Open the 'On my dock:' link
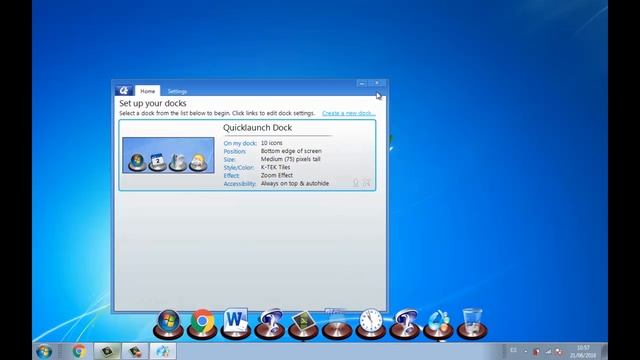This screenshot has height=360, width=640. 240,143
